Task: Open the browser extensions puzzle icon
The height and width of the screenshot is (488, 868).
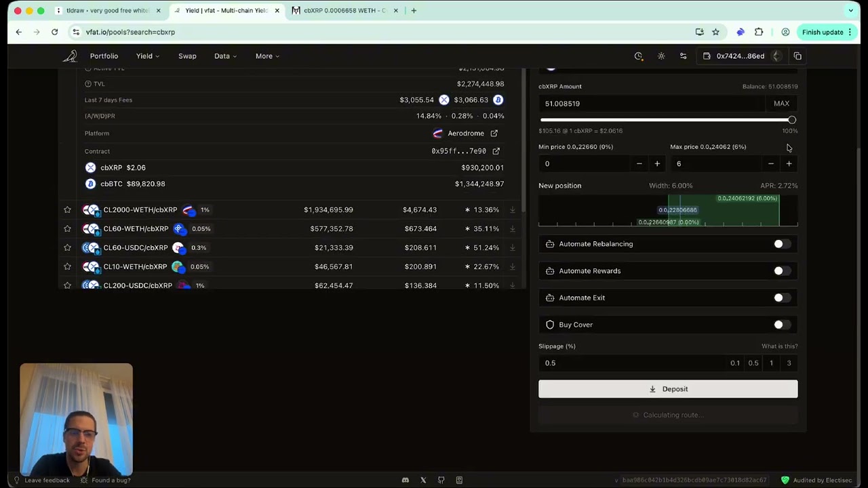Action: coord(759,32)
